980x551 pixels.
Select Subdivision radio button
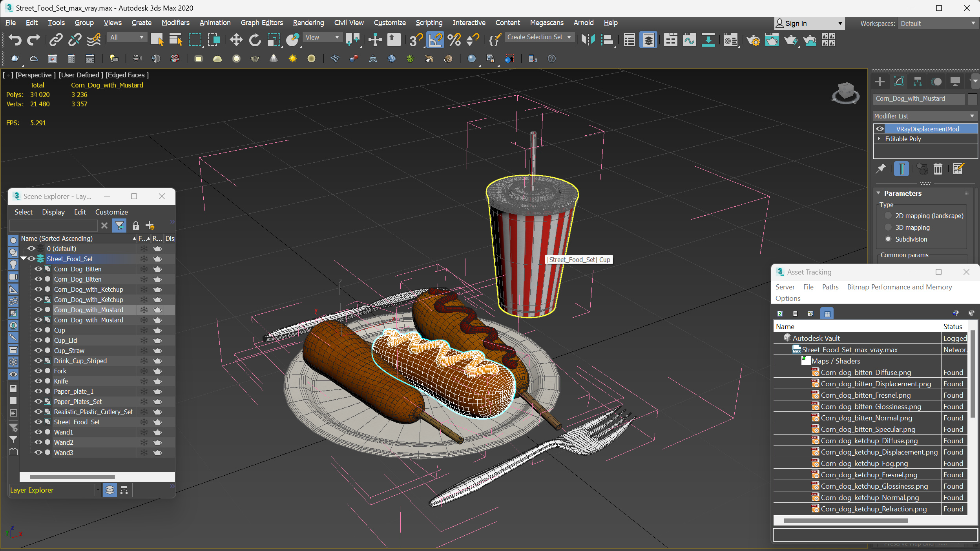click(x=888, y=239)
